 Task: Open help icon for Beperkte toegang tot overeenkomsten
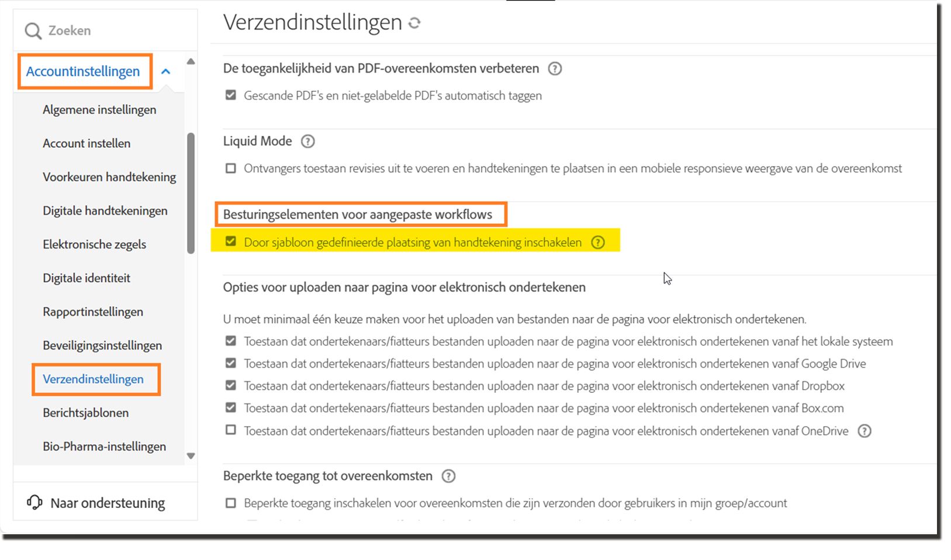[448, 476]
